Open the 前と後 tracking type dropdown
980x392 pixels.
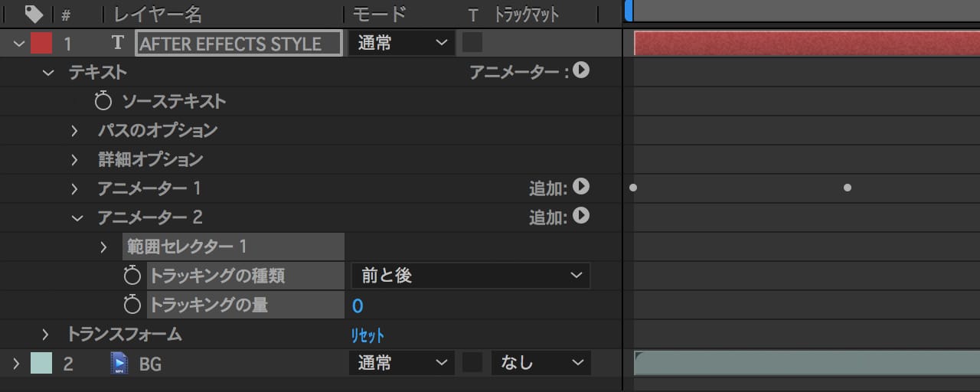click(470, 276)
